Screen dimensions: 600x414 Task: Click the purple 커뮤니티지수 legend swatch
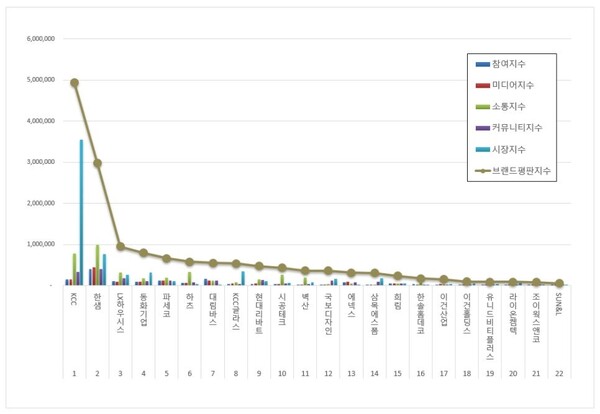pyautogui.click(x=483, y=128)
